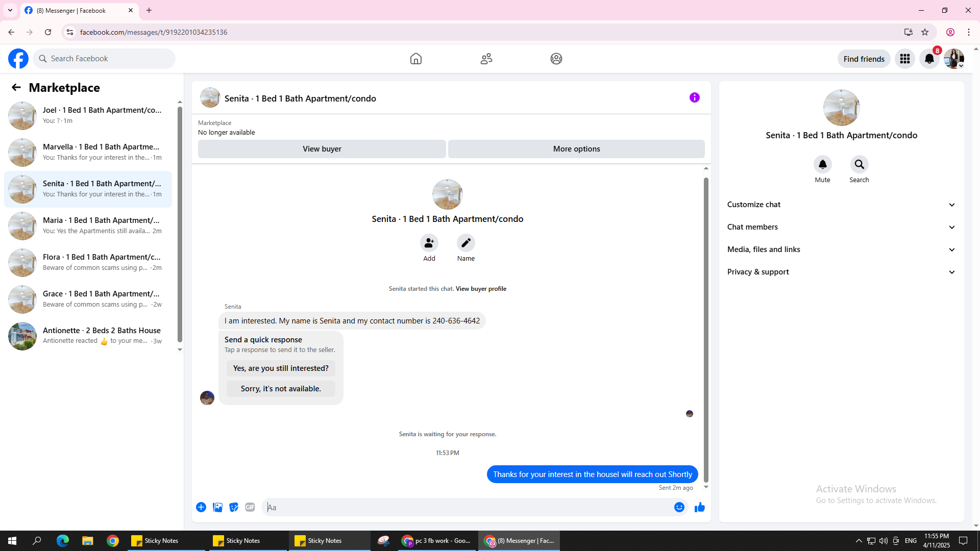Open the emoji picker in composer

coord(679,507)
